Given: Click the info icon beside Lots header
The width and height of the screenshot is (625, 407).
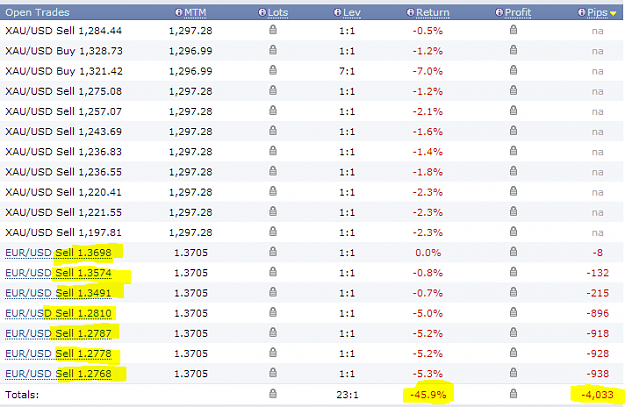Looking at the screenshot, I should (262, 13).
